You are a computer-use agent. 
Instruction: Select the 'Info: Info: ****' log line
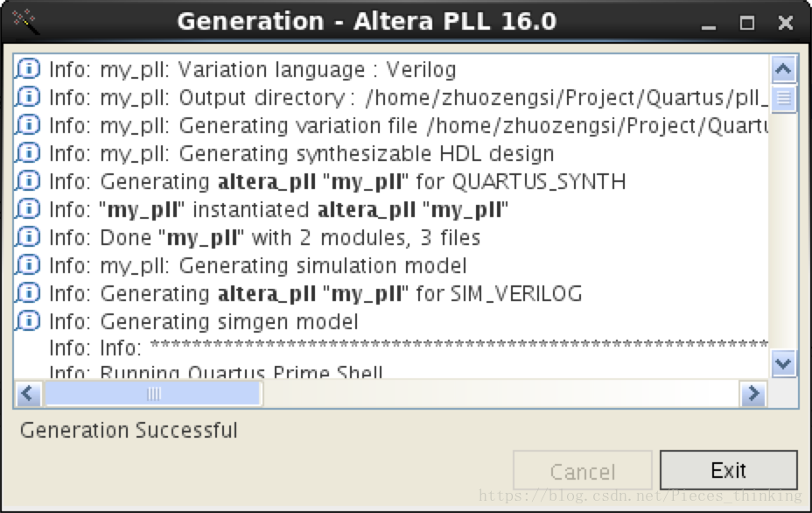click(408, 348)
